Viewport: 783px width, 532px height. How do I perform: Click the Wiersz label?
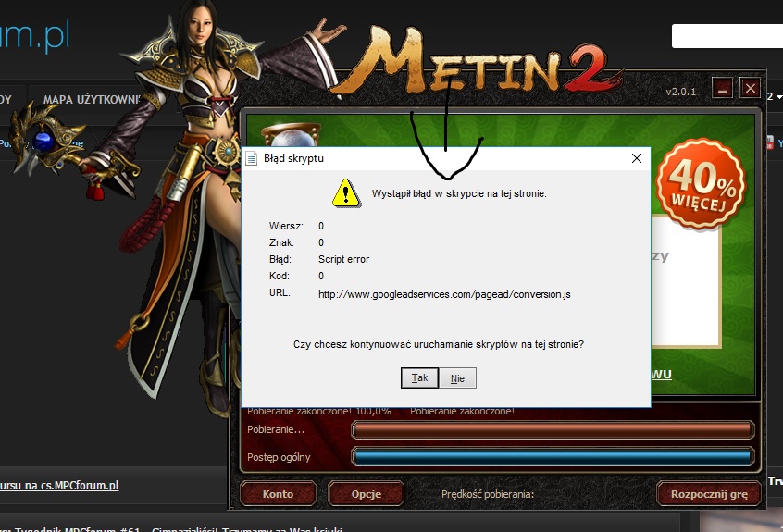pyautogui.click(x=286, y=226)
